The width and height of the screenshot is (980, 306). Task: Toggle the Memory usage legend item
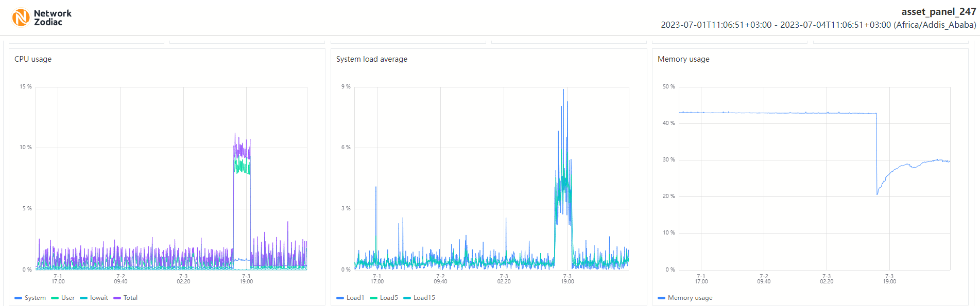[685, 298]
